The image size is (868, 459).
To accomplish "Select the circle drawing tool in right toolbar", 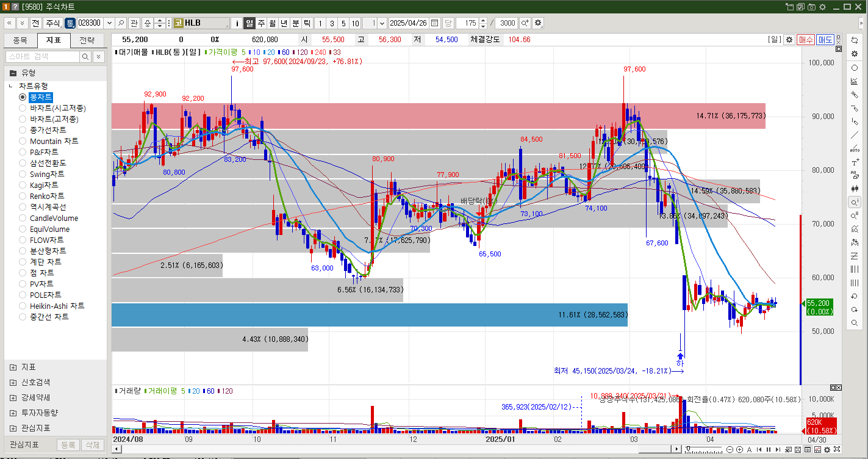I will pos(855,68).
